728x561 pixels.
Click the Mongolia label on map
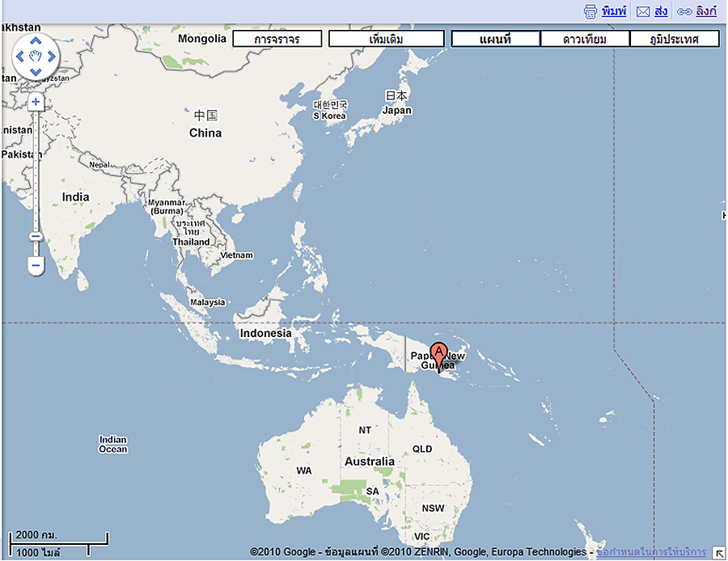coord(202,39)
